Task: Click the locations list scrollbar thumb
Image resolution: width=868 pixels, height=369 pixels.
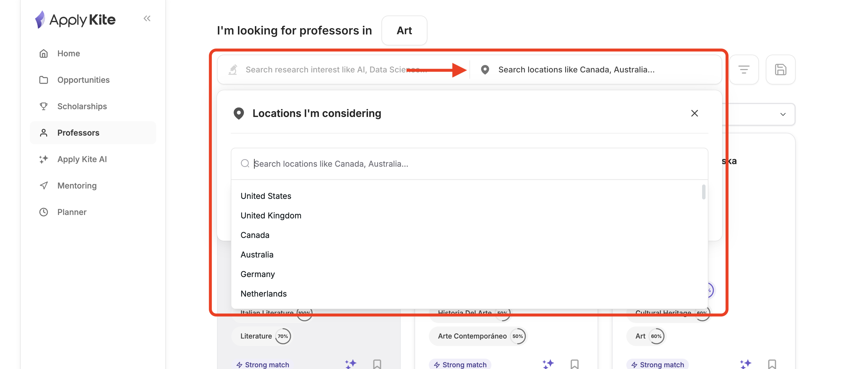Action: [703, 192]
